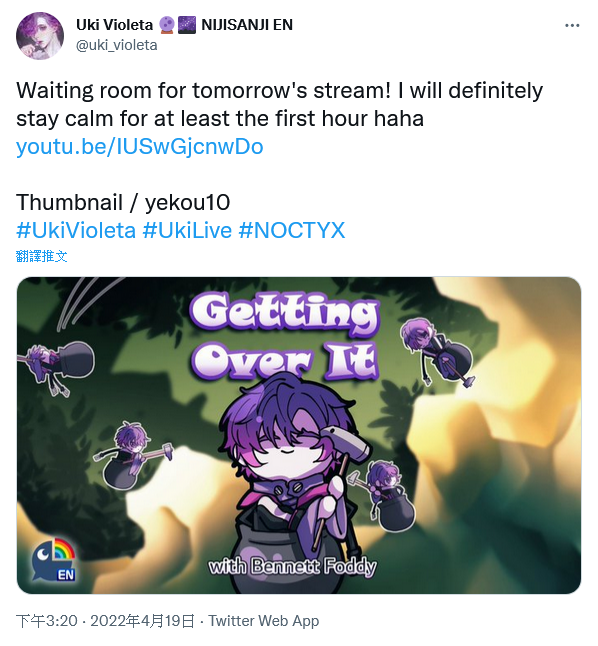Image resolution: width=598 pixels, height=646 pixels.
Task: Click the 'with Bennett Foddy' caption on thumbnail
Action: click(292, 567)
